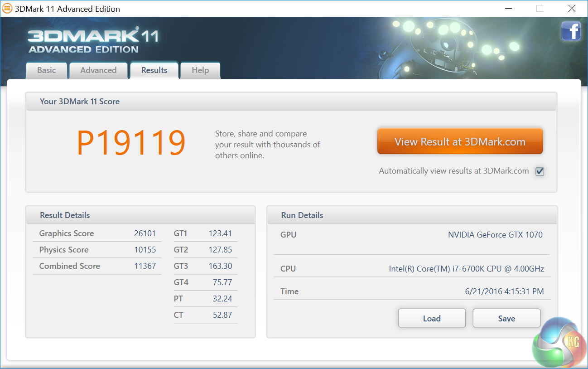Screen dimensions: 588x369
Task: Click the GT3 result value 163.30
Action: click(220, 266)
